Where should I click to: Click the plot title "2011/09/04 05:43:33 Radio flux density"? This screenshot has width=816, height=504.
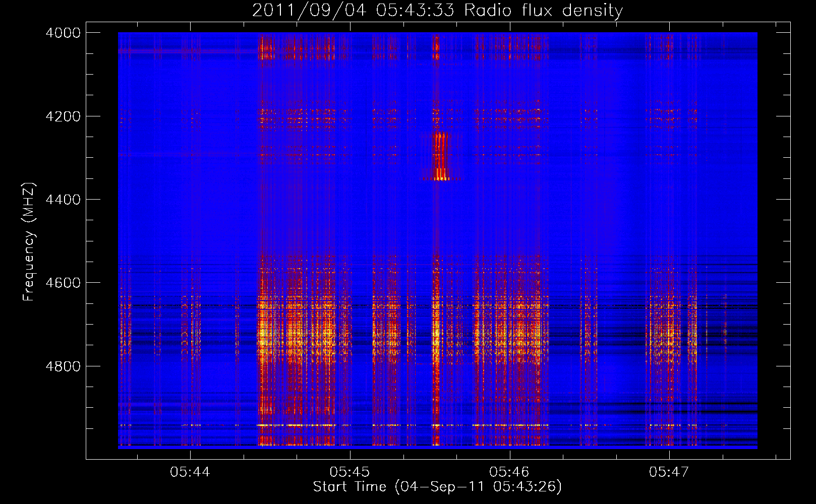pos(437,10)
